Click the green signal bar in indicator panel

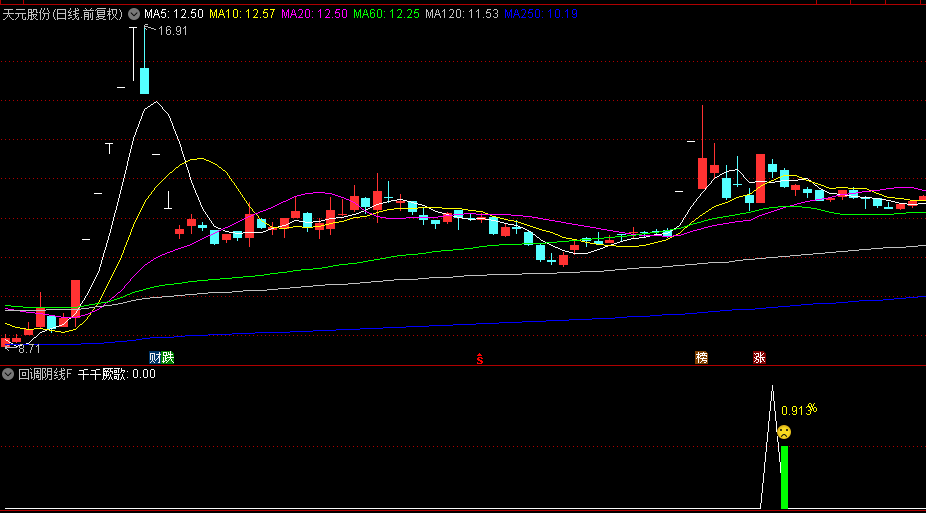784,477
